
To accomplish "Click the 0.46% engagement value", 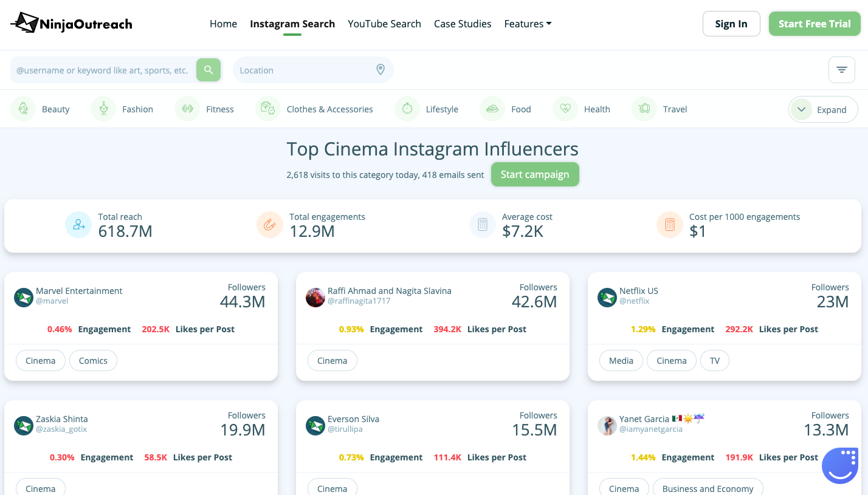I will [x=60, y=329].
